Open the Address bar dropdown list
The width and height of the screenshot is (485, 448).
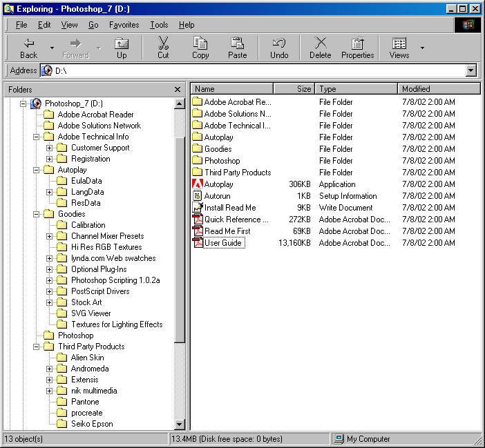point(470,70)
